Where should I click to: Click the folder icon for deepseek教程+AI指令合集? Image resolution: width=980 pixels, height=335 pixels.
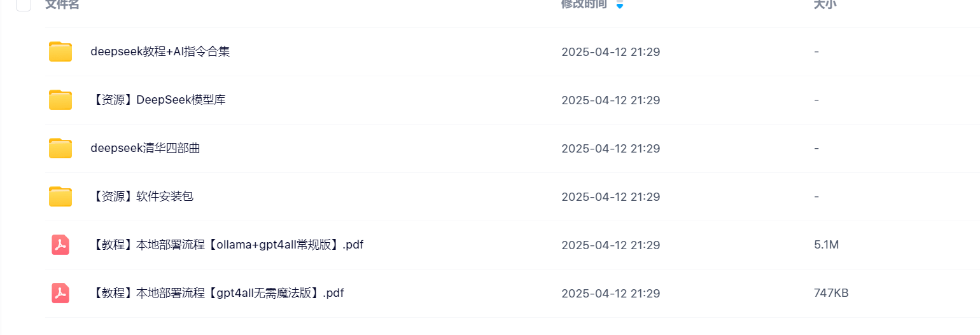(x=60, y=51)
